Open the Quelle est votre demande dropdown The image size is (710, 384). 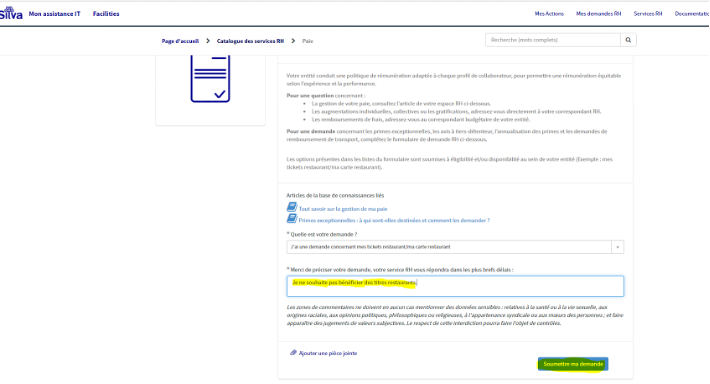click(455, 247)
